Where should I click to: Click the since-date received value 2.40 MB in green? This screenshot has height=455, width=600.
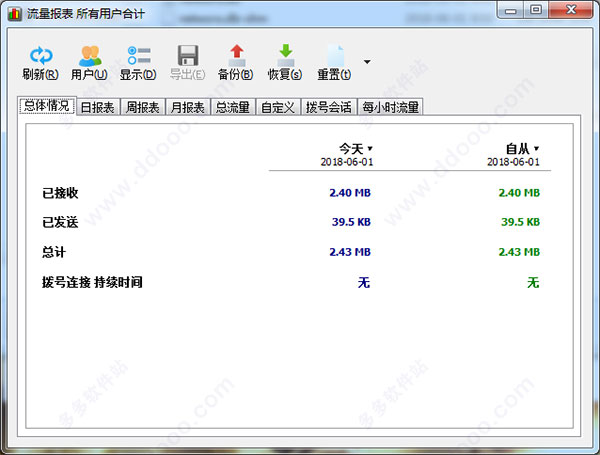(519, 193)
